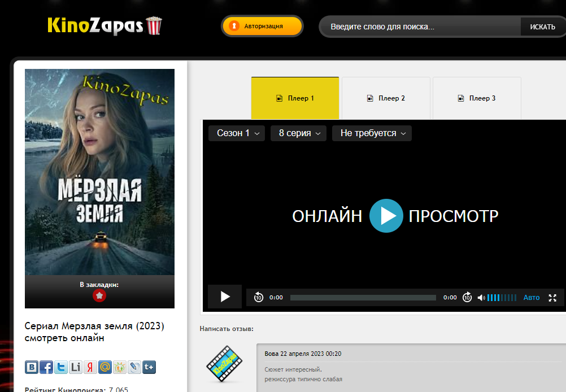The height and width of the screenshot is (392, 566).
Task: Click the comment line режиссура типично слабая
Action: click(303, 379)
